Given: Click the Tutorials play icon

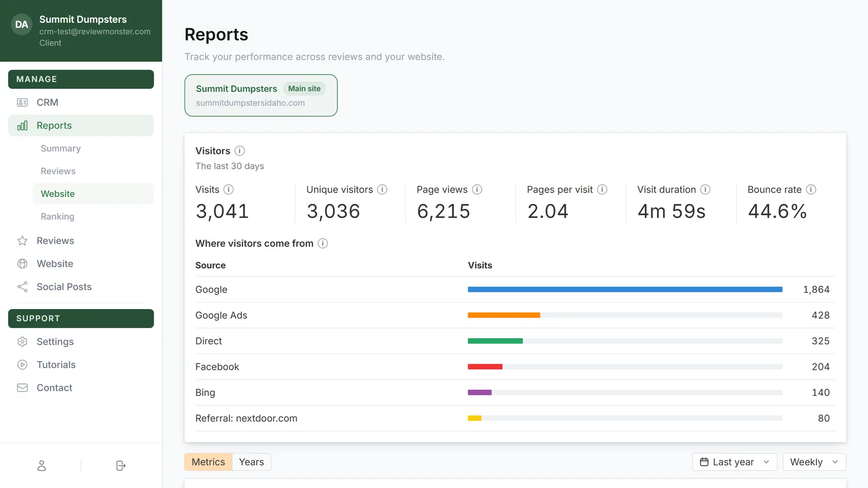Looking at the screenshot, I should pos(22,365).
